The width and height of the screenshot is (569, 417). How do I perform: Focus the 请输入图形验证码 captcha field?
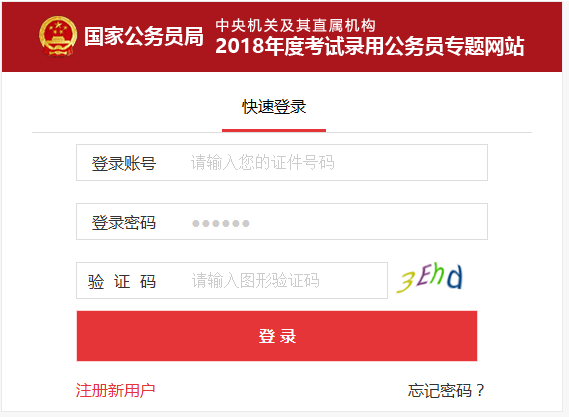(232, 281)
